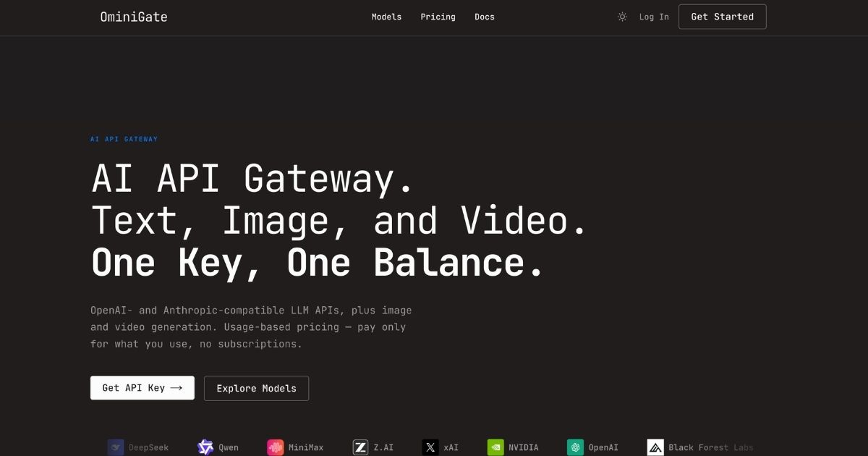Click the Get Started button
Image resolution: width=868 pixels, height=456 pixels.
pyautogui.click(x=722, y=17)
